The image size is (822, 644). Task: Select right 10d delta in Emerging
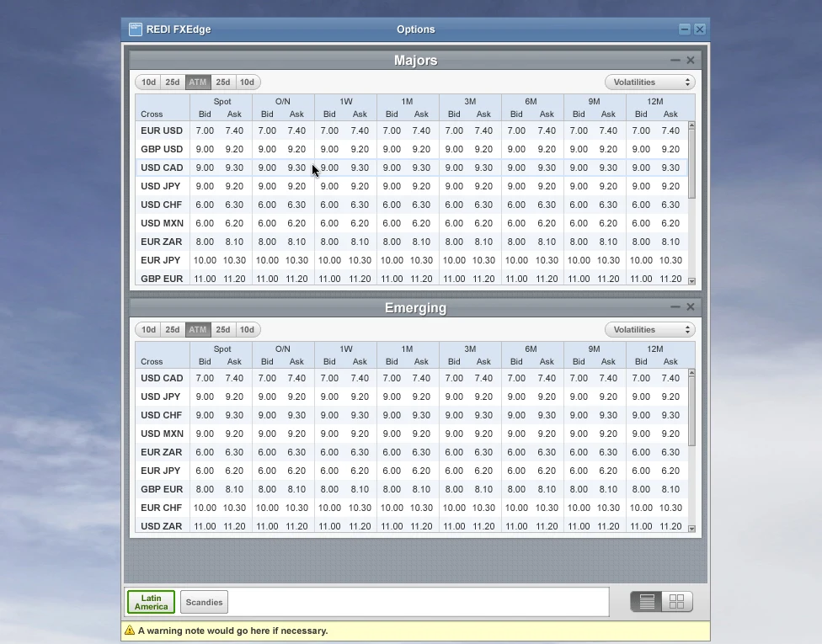coord(247,330)
